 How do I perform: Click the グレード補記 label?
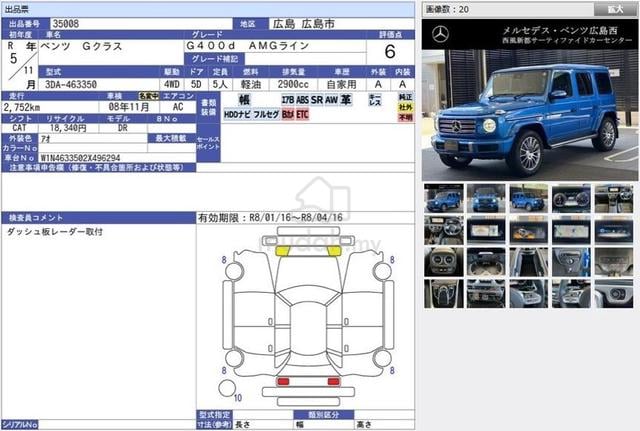coord(215,59)
